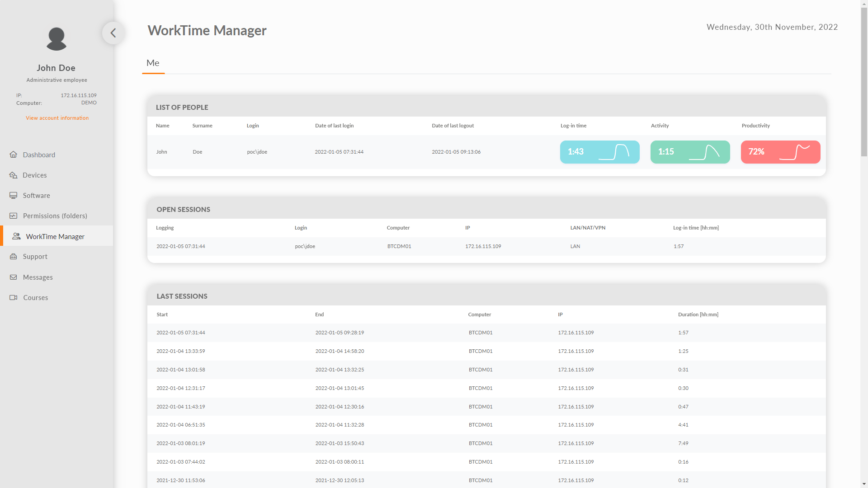Open the Devices section

(34, 174)
